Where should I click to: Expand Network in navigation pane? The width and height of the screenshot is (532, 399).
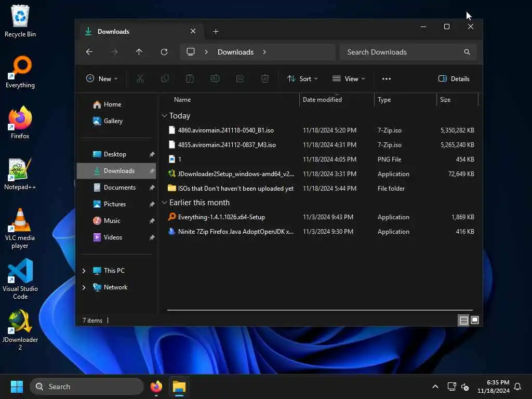(x=84, y=287)
